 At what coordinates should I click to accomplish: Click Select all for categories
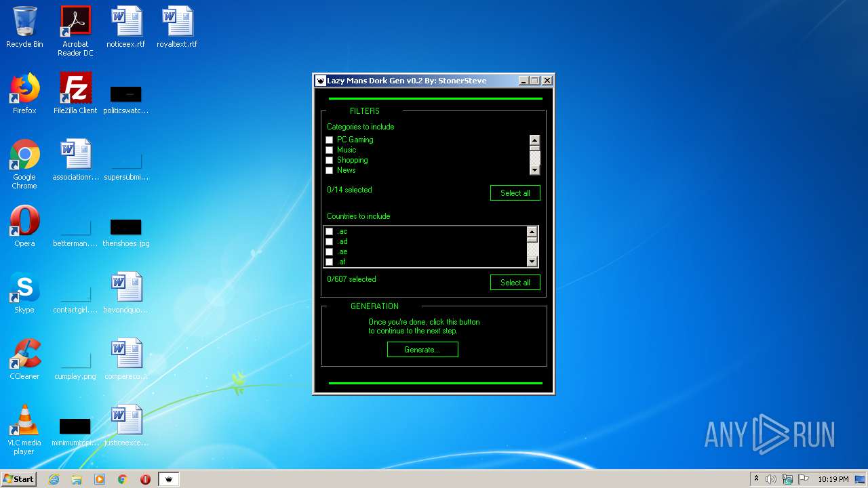pyautogui.click(x=515, y=193)
